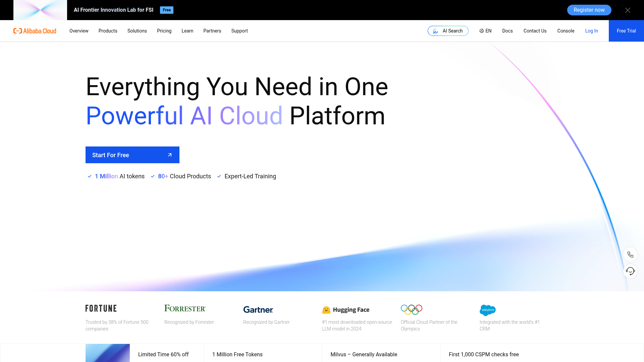Screen dimensions: 644x362
Task: Click the Salesforce cloud icon
Action: tap(488, 310)
